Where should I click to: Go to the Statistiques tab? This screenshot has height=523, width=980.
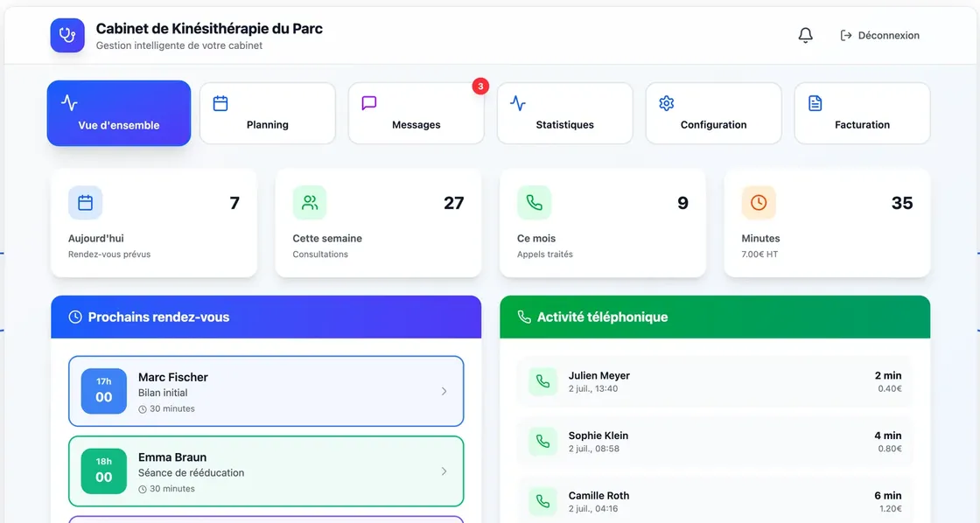(x=565, y=113)
